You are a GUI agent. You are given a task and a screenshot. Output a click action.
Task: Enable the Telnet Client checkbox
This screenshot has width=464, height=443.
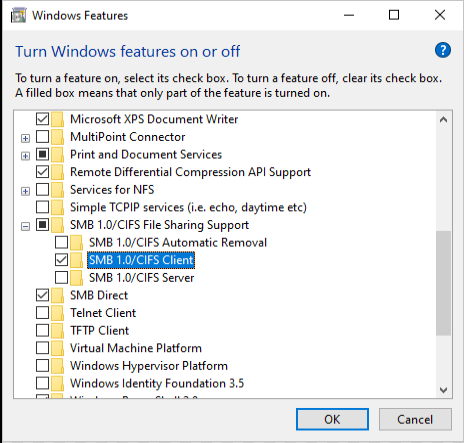pyautogui.click(x=42, y=313)
